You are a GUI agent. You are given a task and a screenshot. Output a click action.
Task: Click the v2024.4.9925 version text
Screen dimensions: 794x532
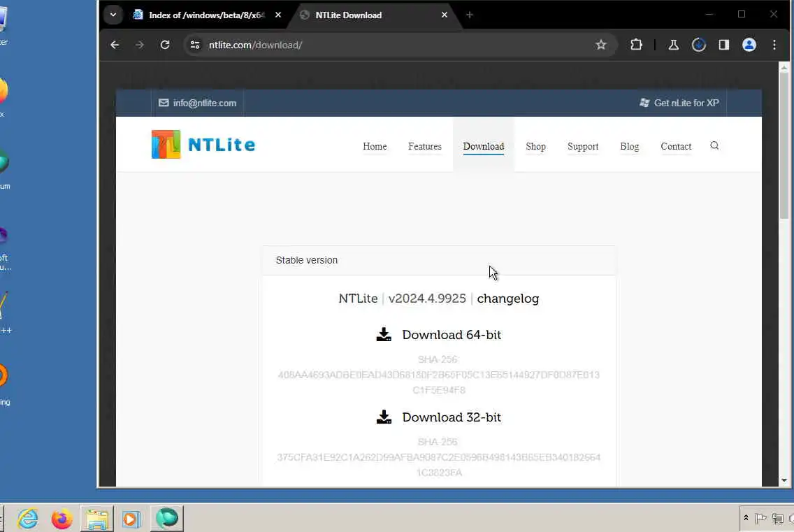[x=427, y=299]
